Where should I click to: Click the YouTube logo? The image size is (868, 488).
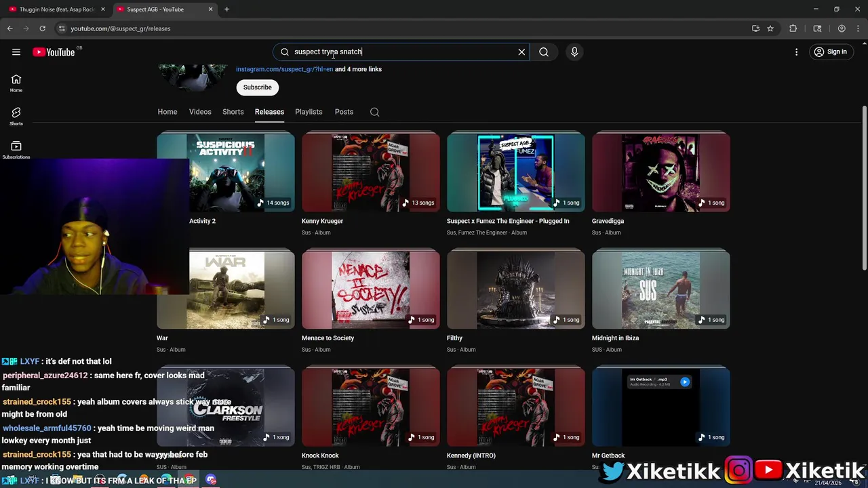pyautogui.click(x=54, y=52)
